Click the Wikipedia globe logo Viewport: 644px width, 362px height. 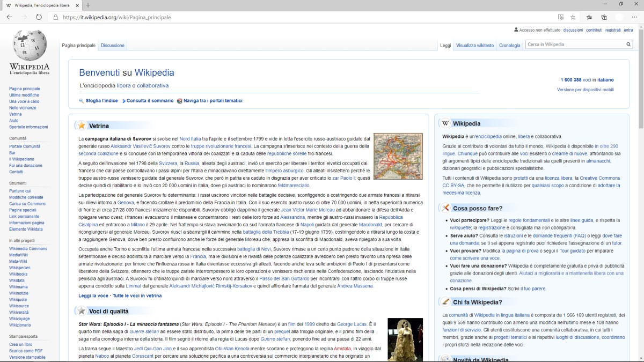pos(30,52)
